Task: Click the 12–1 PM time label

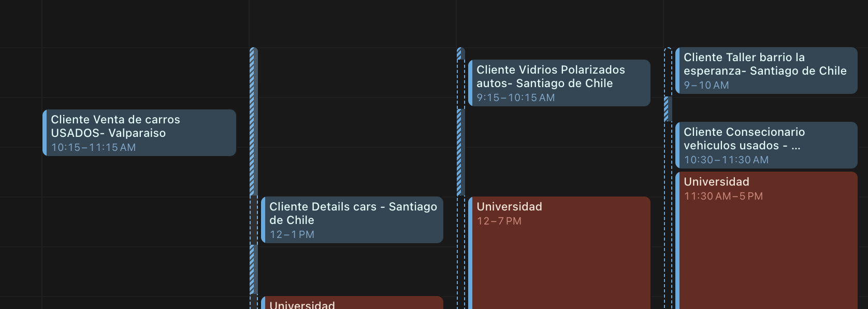Action: coord(292,235)
